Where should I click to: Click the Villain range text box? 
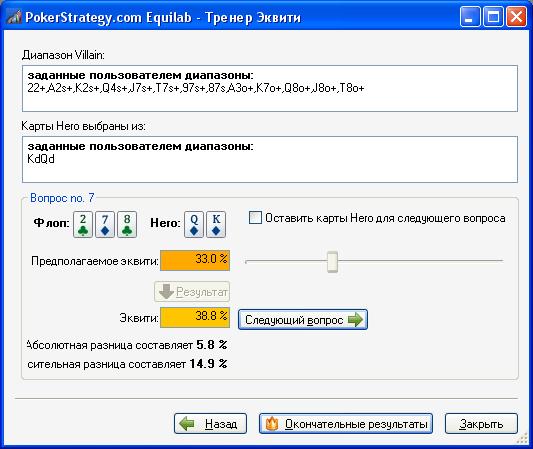(x=270, y=88)
